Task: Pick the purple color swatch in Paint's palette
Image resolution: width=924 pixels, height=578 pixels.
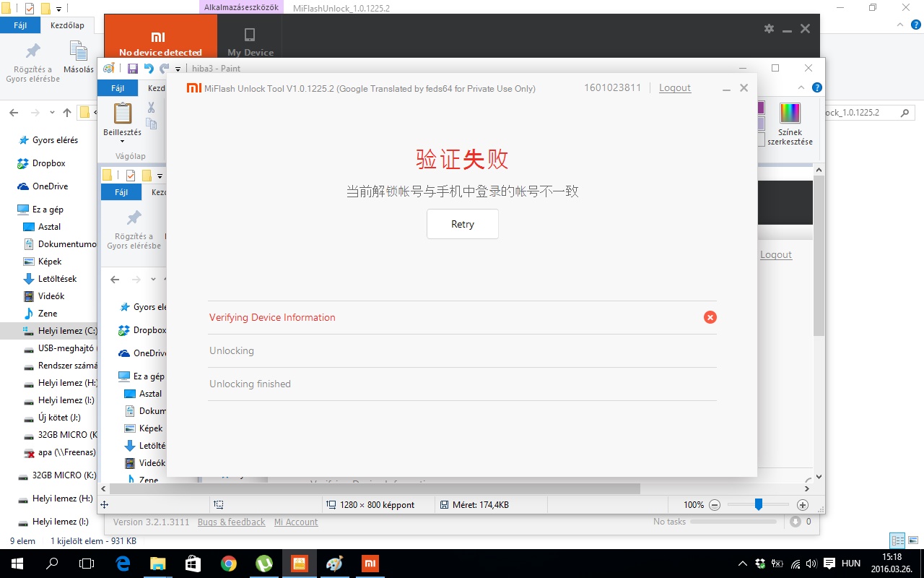Action: click(760, 108)
